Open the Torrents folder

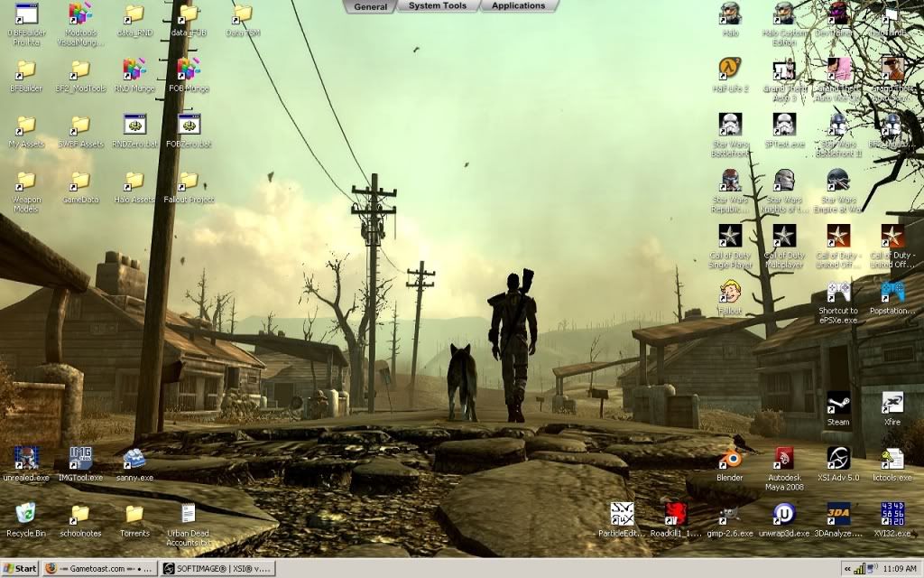134,519
